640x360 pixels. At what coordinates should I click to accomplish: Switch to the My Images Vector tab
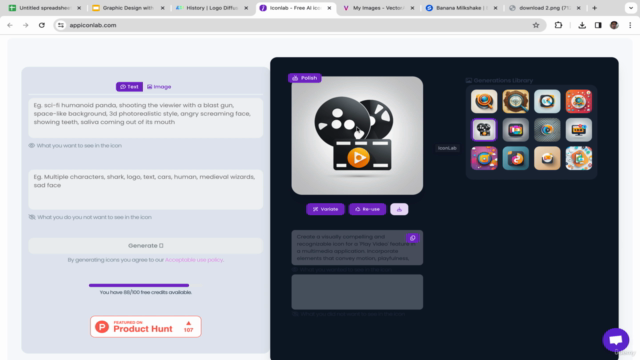tap(378, 8)
